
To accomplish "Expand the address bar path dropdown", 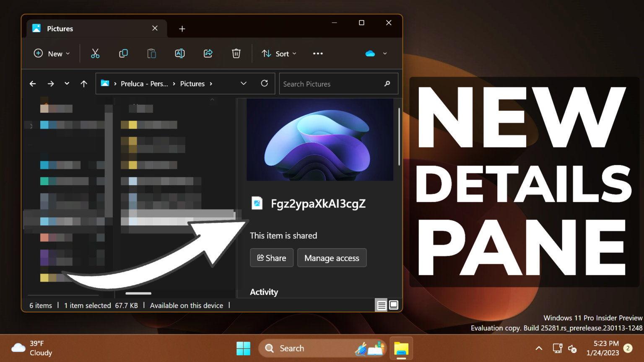I will tap(243, 83).
